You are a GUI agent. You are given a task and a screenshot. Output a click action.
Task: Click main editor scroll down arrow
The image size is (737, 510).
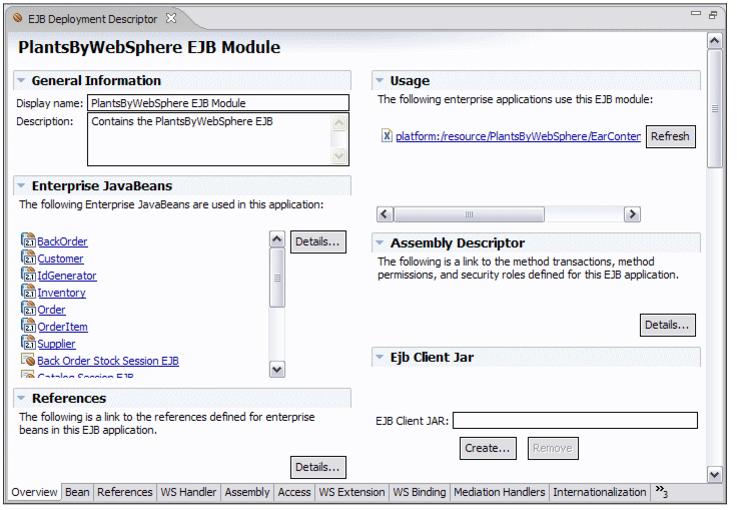714,474
